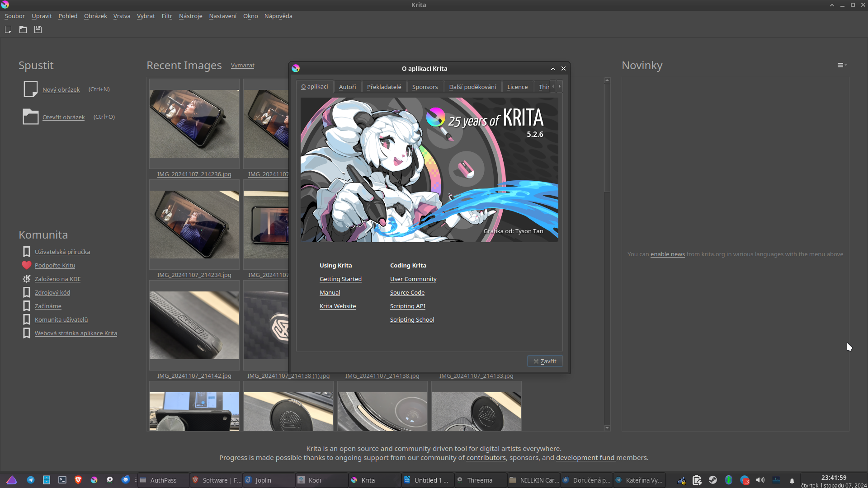Click the recent images scrollbar down arrow
The image size is (868, 488).
[607, 428]
